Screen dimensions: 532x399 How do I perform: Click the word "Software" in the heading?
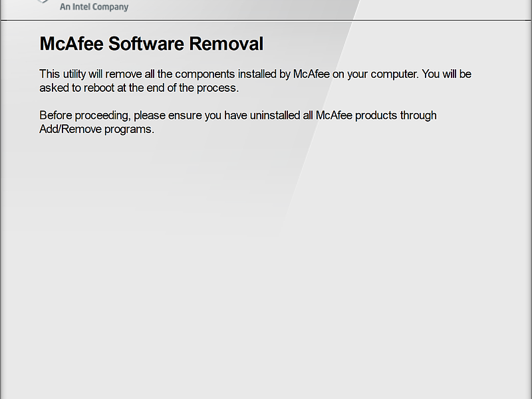coord(146,44)
